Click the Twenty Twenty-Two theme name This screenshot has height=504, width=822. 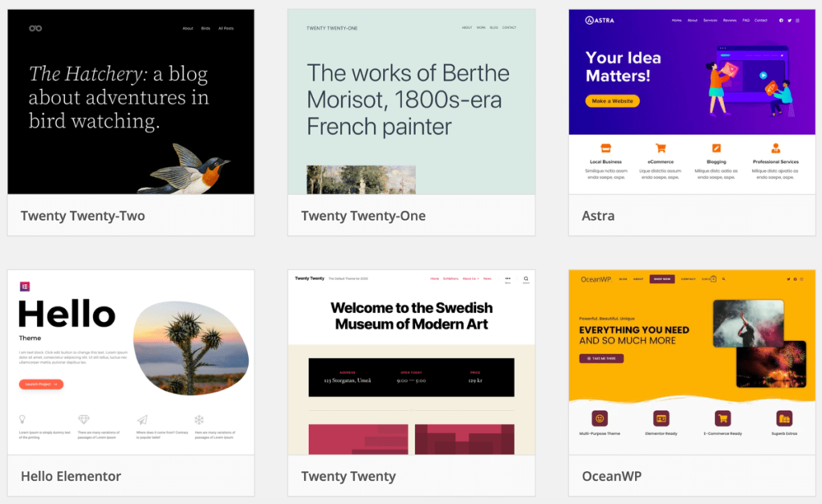tap(83, 216)
